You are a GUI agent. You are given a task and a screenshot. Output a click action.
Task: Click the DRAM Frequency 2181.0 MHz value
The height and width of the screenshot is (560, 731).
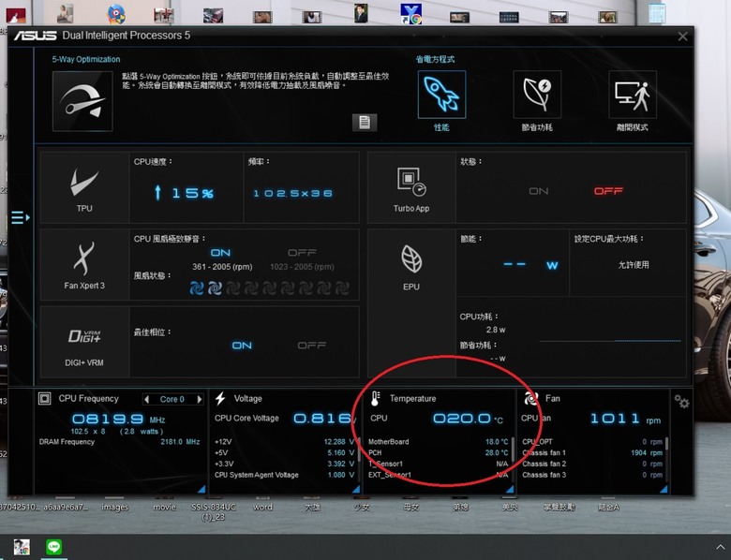point(180,442)
